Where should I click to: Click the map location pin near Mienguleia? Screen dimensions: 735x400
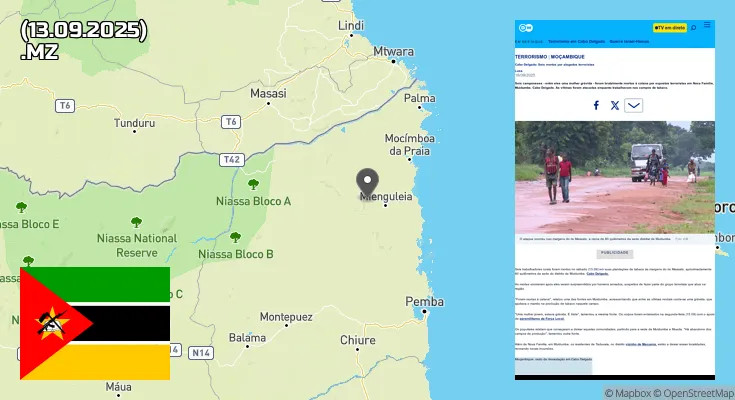click(x=368, y=181)
